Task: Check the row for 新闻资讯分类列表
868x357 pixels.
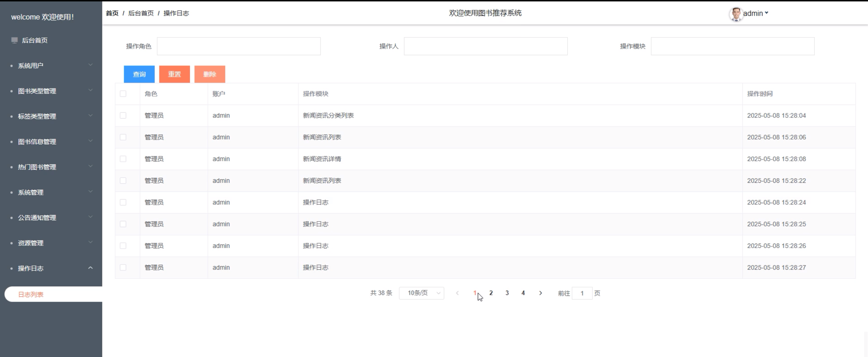Action: (x=123, y=115)
